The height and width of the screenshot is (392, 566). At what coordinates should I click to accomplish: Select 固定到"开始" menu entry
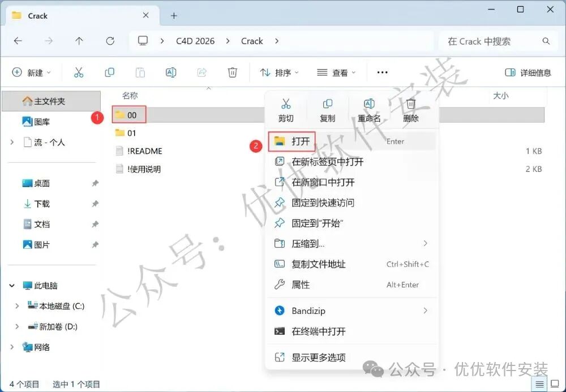click(x=352, y=223)
